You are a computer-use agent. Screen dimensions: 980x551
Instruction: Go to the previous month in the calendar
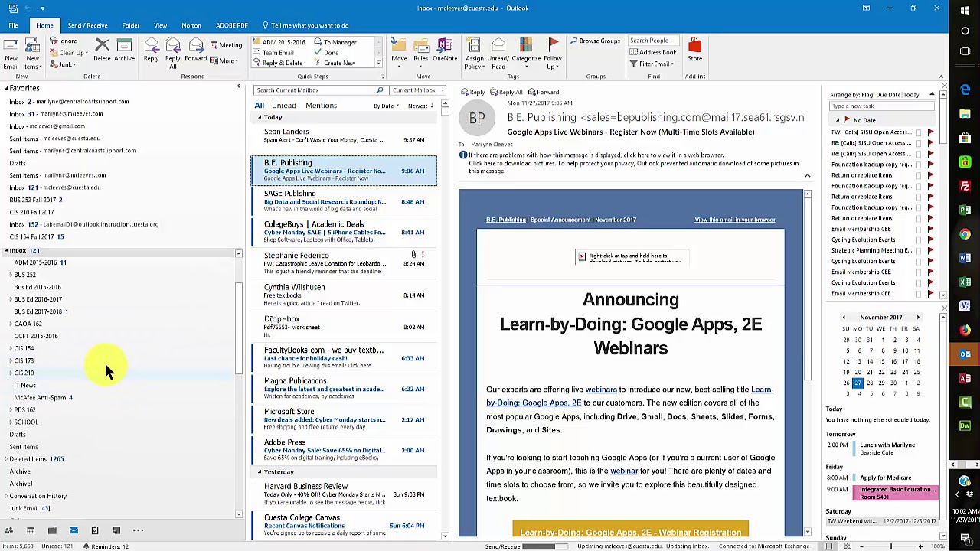(x=844, y=317)
